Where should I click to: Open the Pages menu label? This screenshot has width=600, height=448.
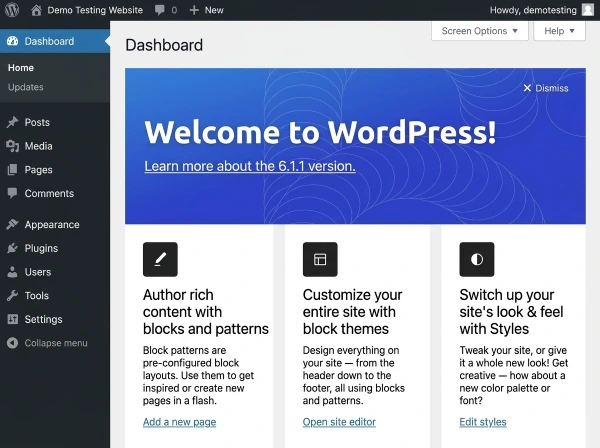coord(39,169)
